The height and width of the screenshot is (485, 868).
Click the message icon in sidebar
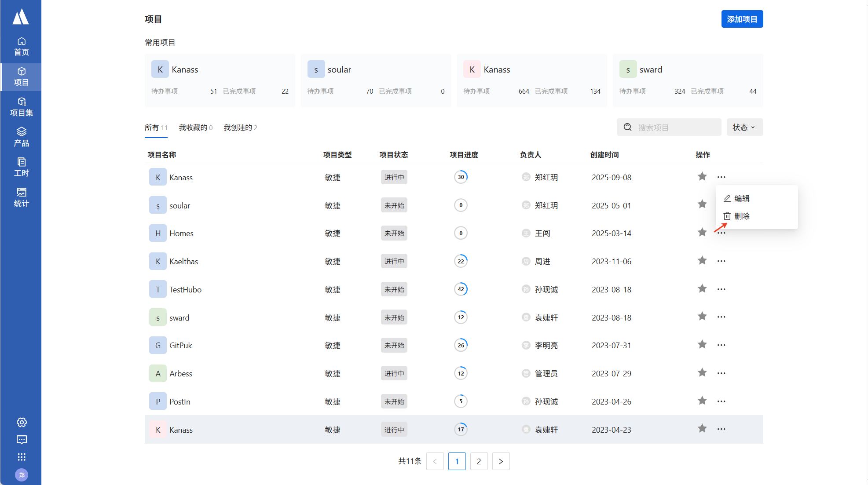(22, 440)
